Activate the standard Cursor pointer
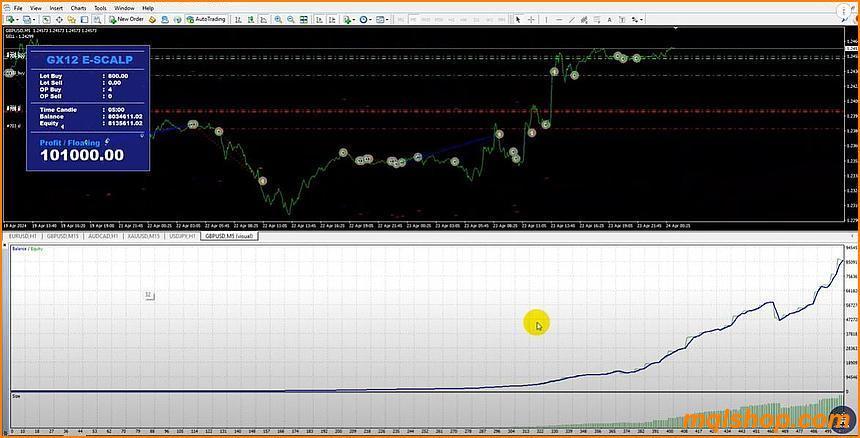This screenshot has width=860, height=438. (518, 19)
